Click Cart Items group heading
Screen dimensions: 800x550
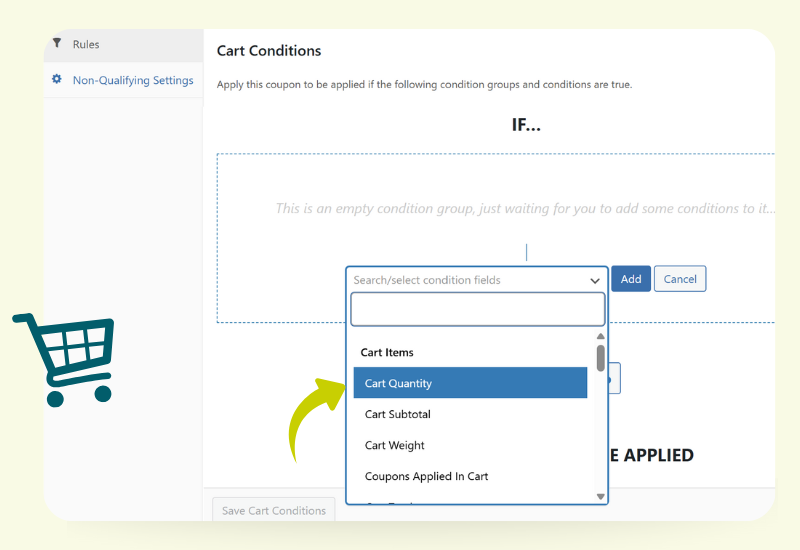tap(387, 353)
